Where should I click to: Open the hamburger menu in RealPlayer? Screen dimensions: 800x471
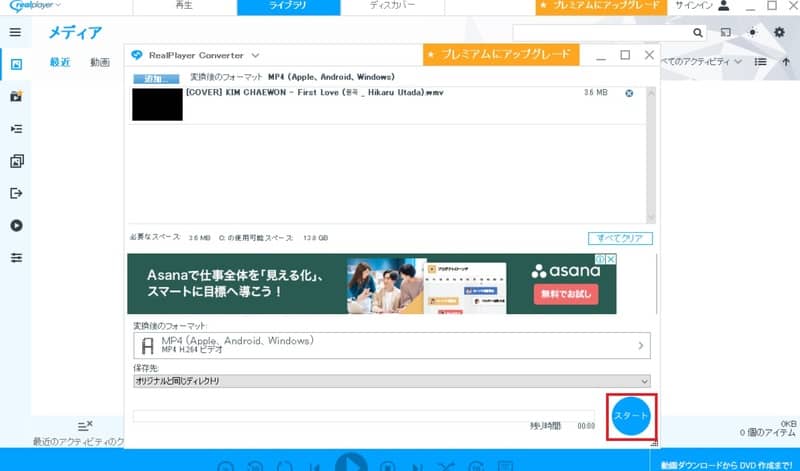coord(15,32)
